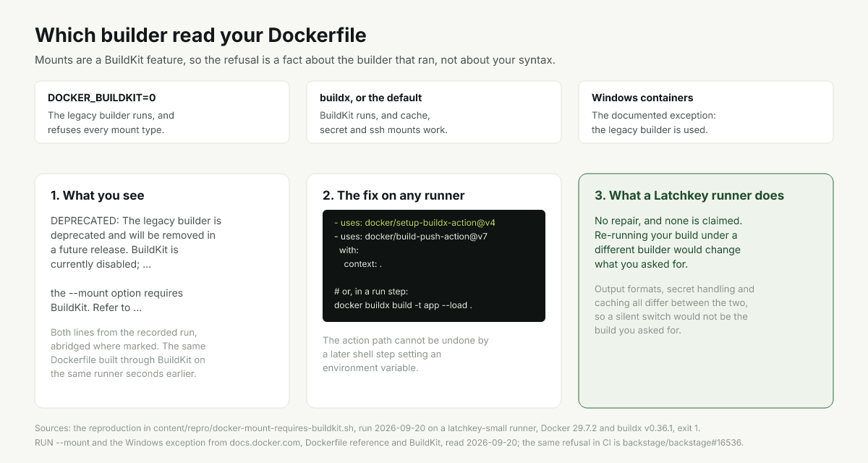The image size is (868, 463).
Task: Click the 'Both lines from the recorded run' caption
Action: tap(128, 352)
